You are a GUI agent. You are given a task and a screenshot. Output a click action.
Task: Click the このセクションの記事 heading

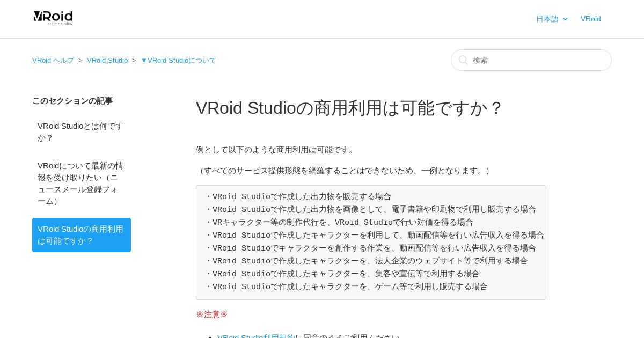pos(72,101)
